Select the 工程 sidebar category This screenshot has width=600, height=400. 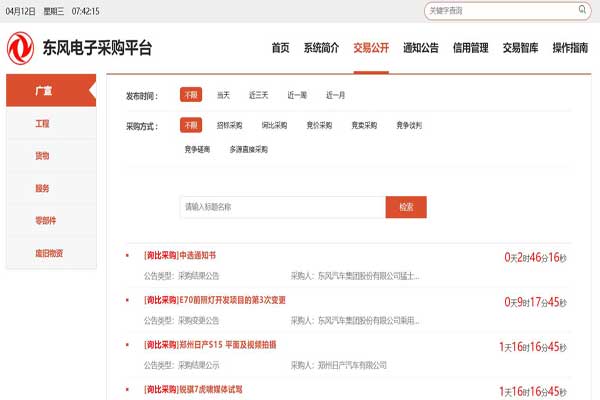coord(51,123)
